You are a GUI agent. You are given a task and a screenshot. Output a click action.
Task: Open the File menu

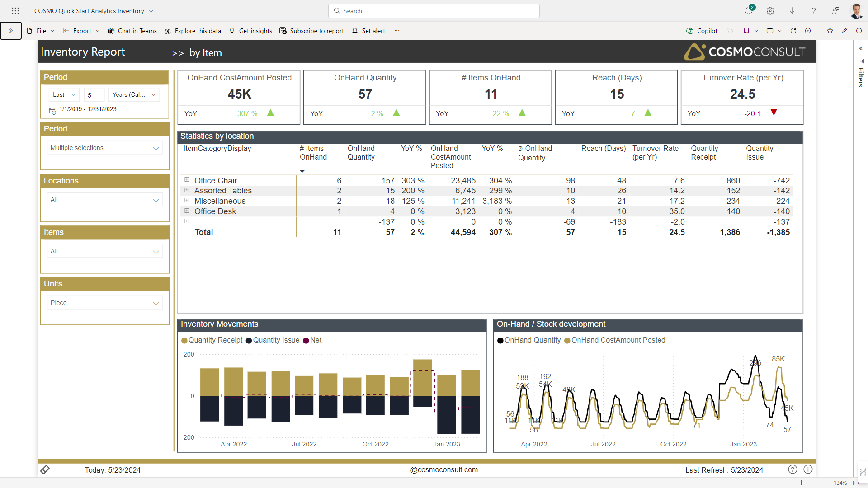coord(41,31)
